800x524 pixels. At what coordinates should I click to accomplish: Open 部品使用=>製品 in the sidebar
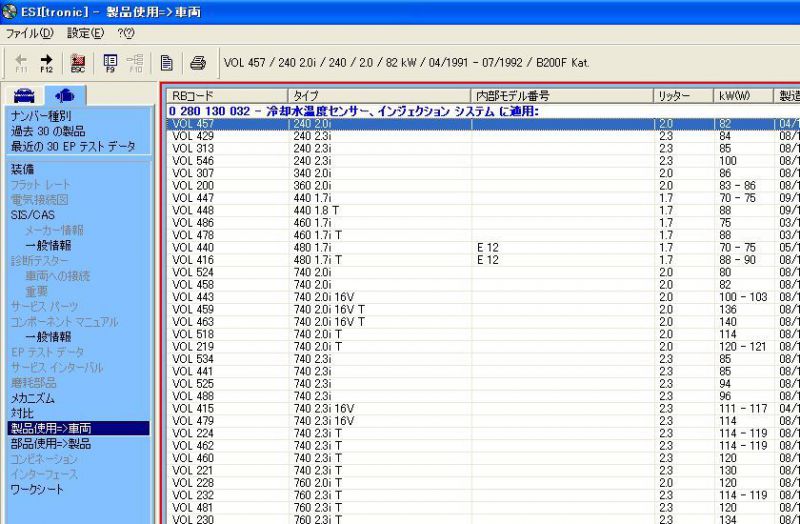tap(50, 443)
